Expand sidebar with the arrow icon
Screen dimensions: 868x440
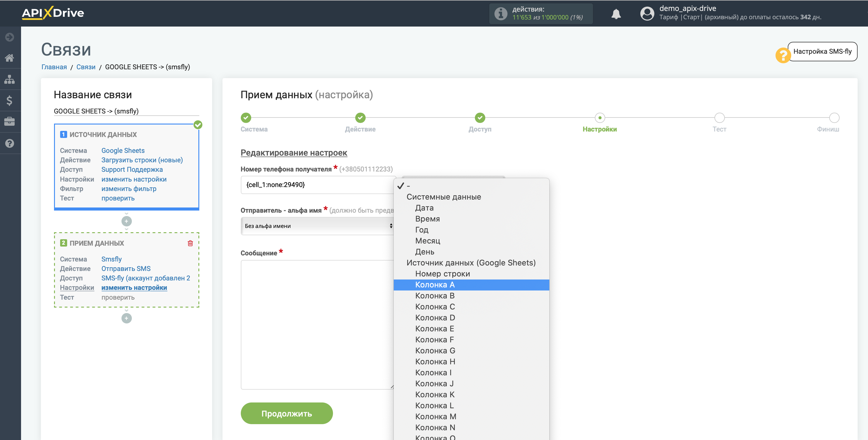point(10,37)
